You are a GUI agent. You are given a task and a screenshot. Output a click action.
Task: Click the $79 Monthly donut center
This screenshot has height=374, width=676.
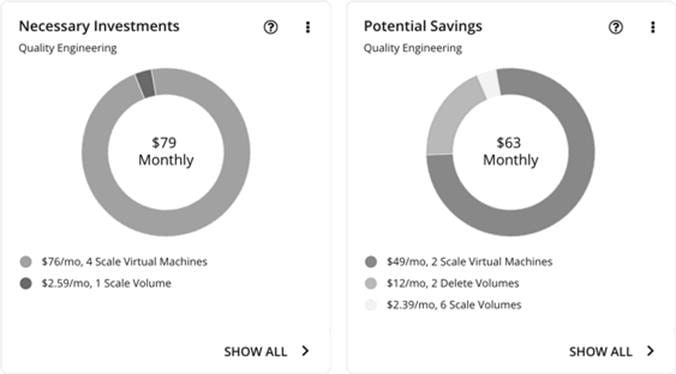pos(166,151)
